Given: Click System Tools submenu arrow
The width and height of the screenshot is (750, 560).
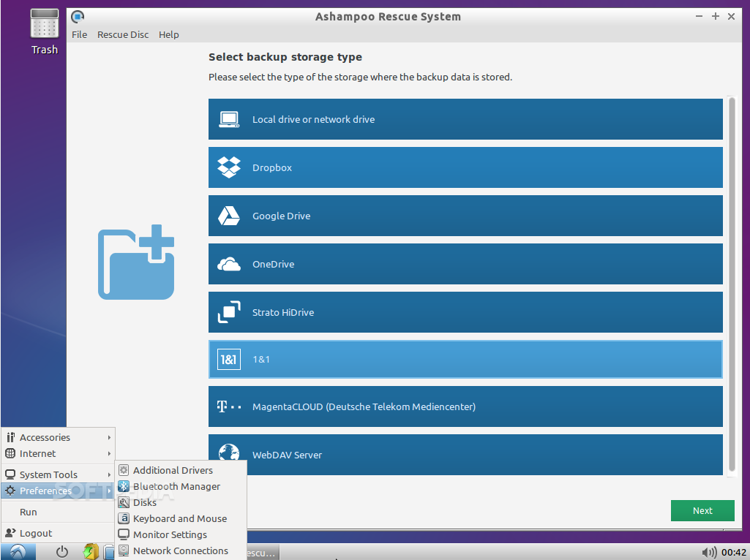Looking at the screenshot, I should [109, 474].
